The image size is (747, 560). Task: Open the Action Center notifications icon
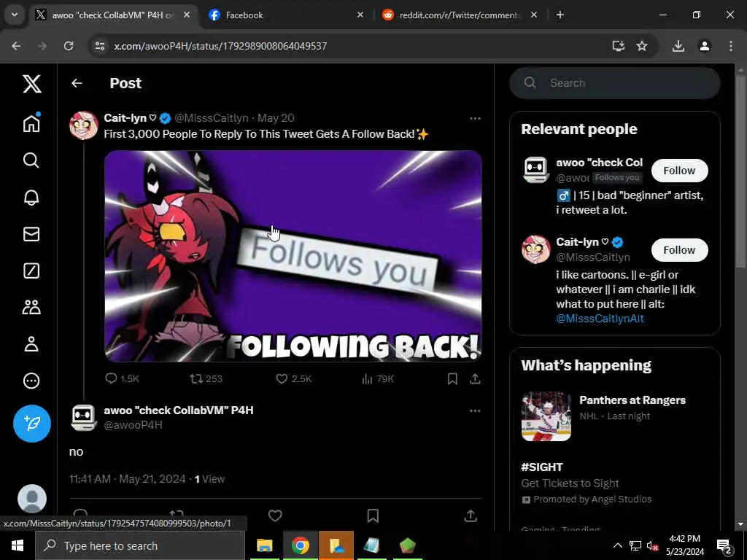click(724, 545)
